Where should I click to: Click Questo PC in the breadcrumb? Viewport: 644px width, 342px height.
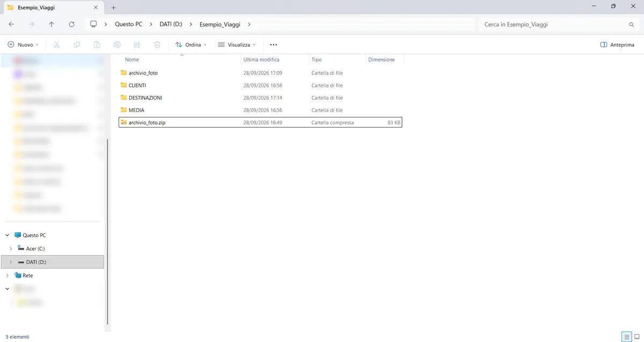129,25
